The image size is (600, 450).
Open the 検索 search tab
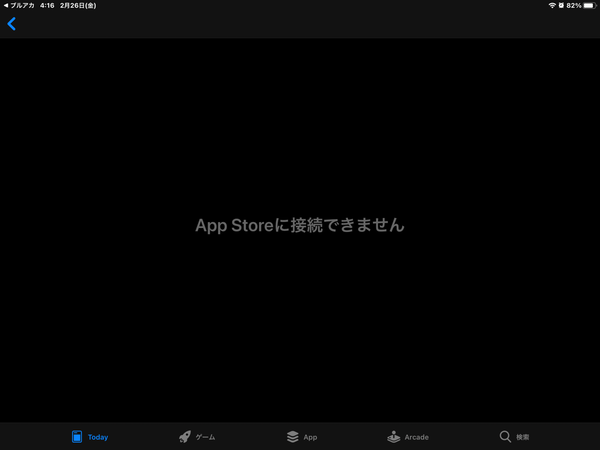(514, 437)
